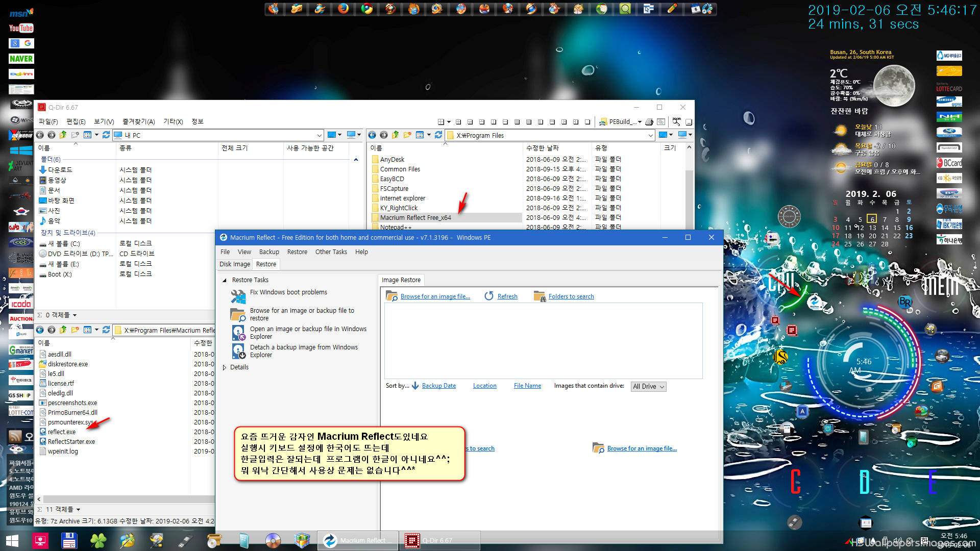Click up-folder icon in 내 PC pane
980x551 pixels.
(x=63, y=135)
